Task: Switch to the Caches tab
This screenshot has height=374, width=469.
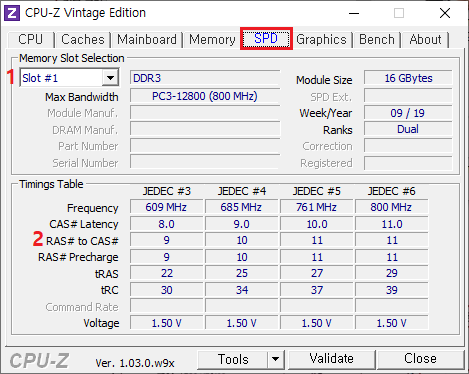Action: [83, 39]
